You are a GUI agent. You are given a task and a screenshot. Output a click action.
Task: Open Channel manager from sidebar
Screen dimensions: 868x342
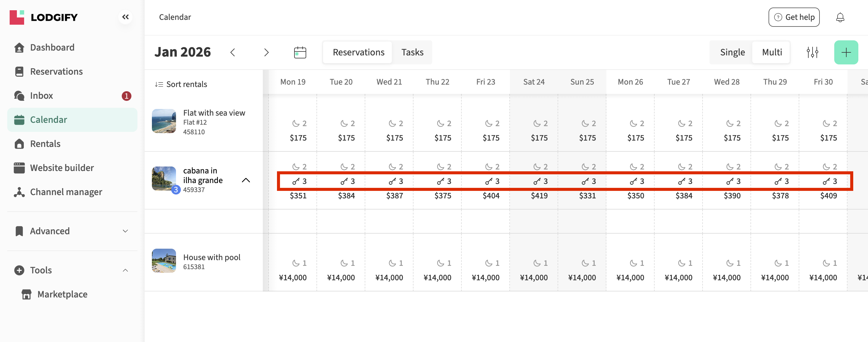point(66,192)
